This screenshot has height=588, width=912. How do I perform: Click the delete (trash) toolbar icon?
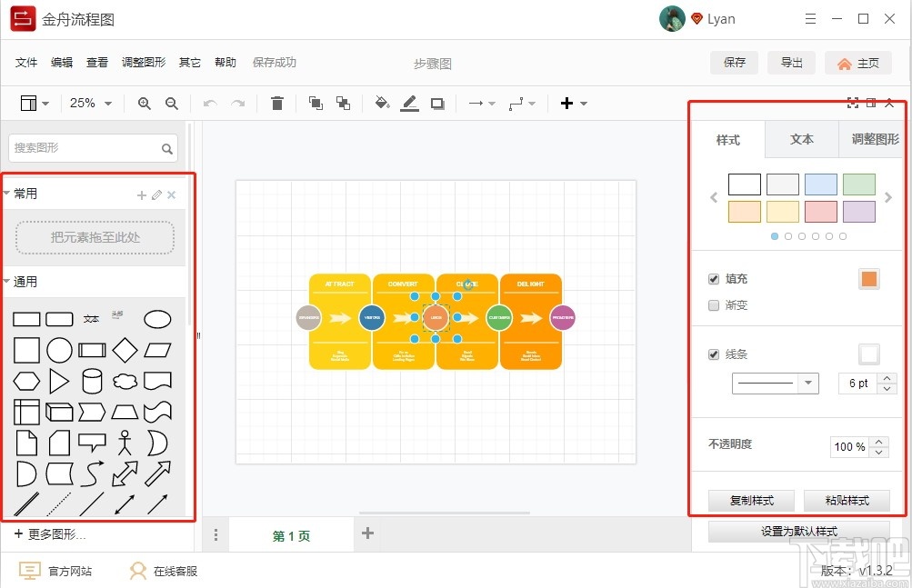coord(278,103)
